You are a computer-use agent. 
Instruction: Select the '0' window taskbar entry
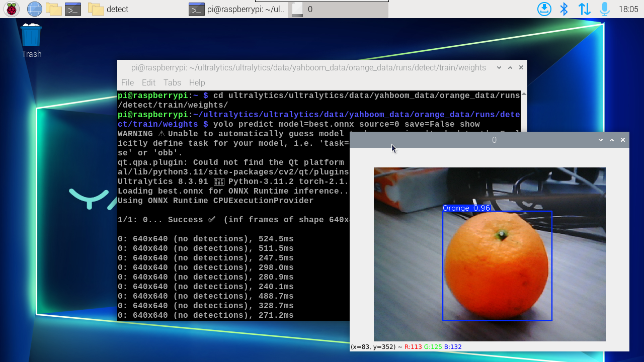338,9
